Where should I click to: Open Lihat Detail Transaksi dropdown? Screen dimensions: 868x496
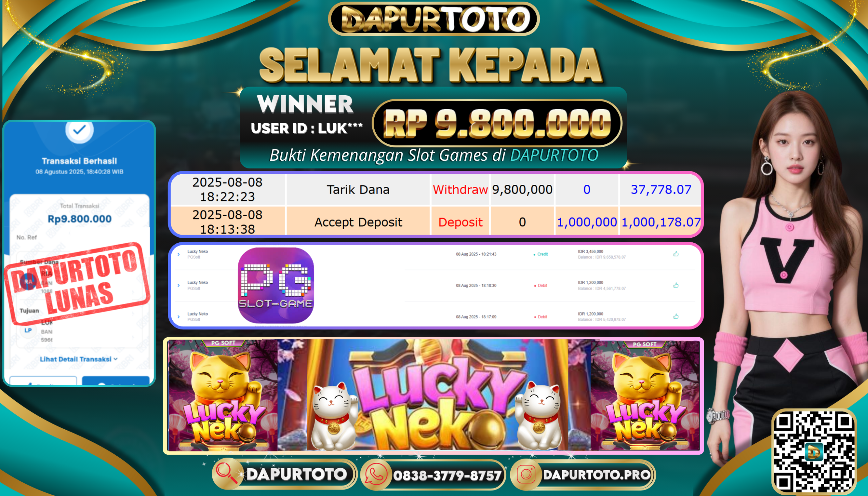coord(79,359)
